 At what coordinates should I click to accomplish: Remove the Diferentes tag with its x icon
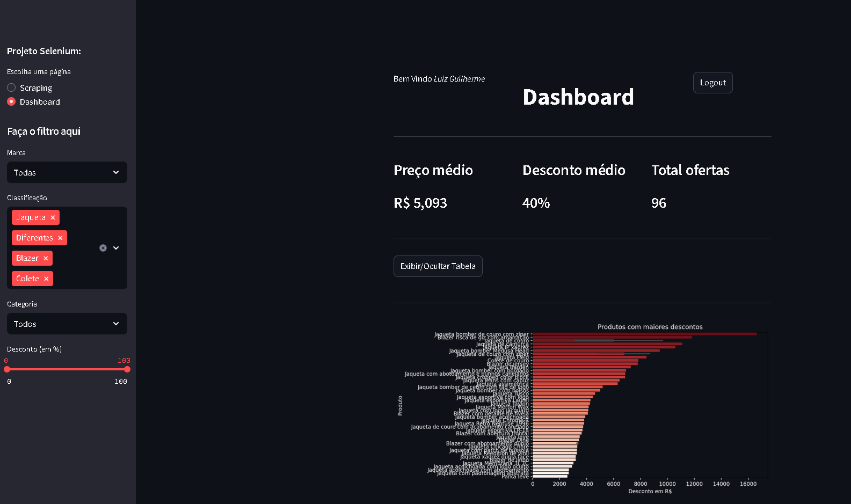click(60, 238)
